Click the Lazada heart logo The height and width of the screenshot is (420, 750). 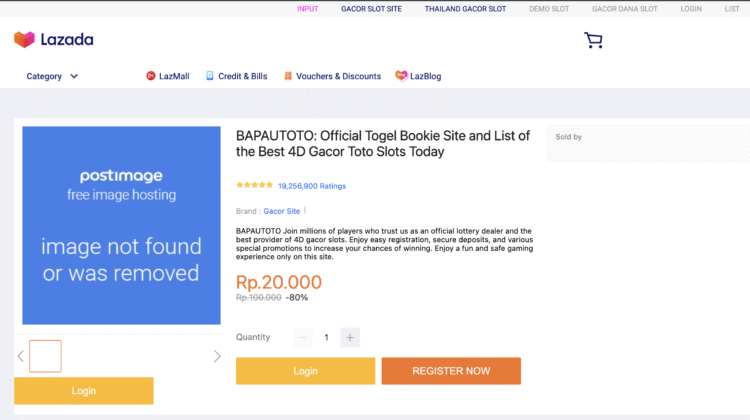pos(24,40)
